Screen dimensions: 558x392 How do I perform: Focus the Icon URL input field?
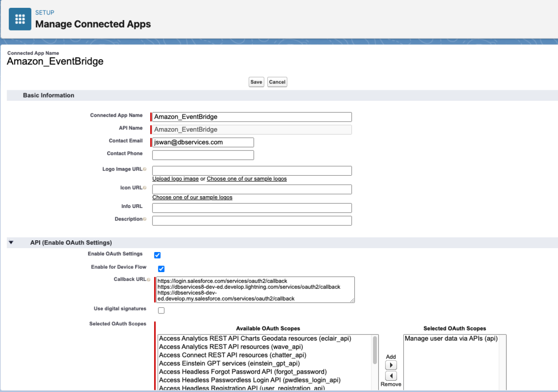[252, 189]
